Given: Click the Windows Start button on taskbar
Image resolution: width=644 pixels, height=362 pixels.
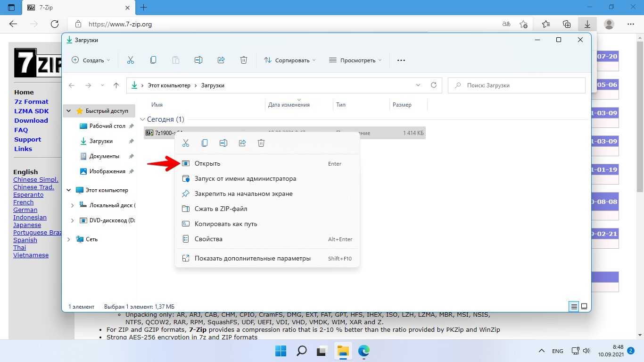Looking at the screenshot, I should 281,351.
